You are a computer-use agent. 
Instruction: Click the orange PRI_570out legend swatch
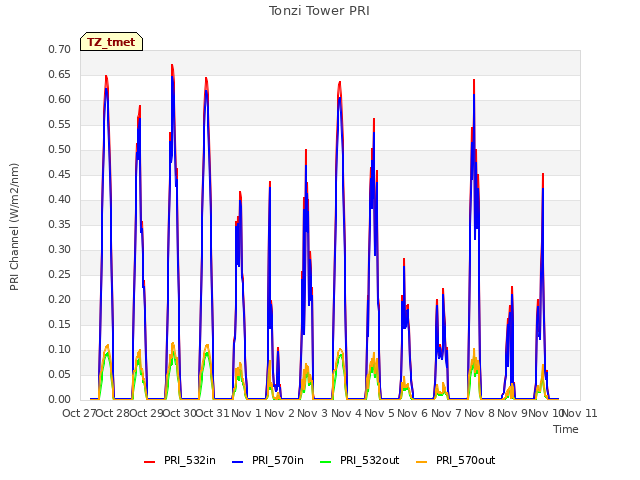421,461
